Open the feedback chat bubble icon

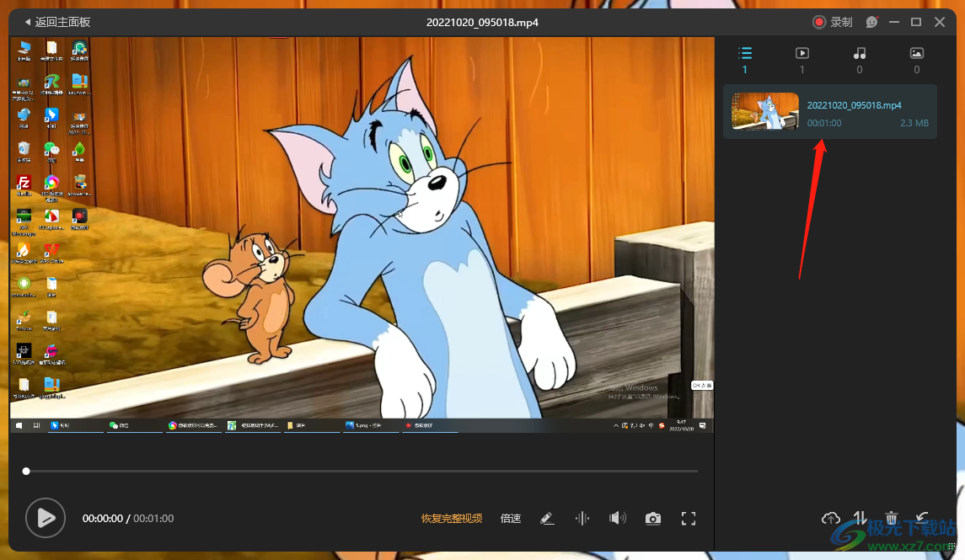[871, 22]
